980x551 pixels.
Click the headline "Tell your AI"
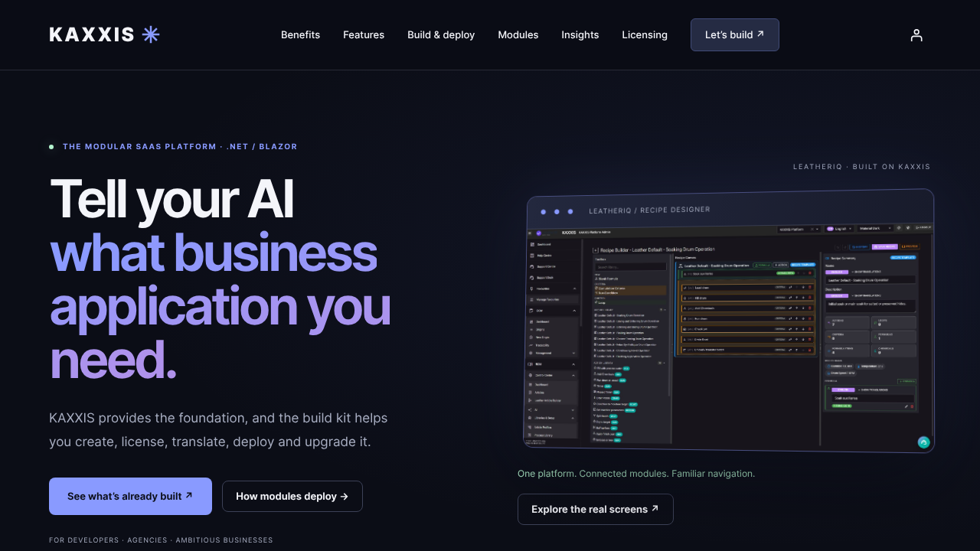point(171,199)
